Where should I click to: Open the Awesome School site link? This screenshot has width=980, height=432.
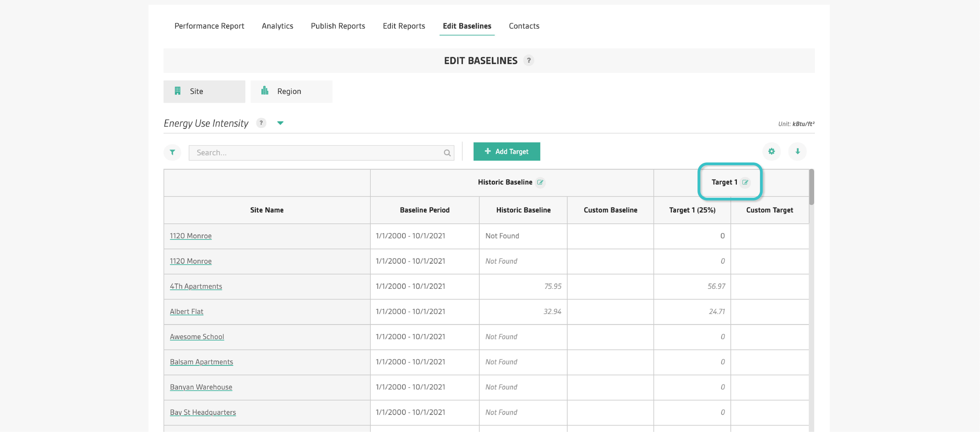197,337
